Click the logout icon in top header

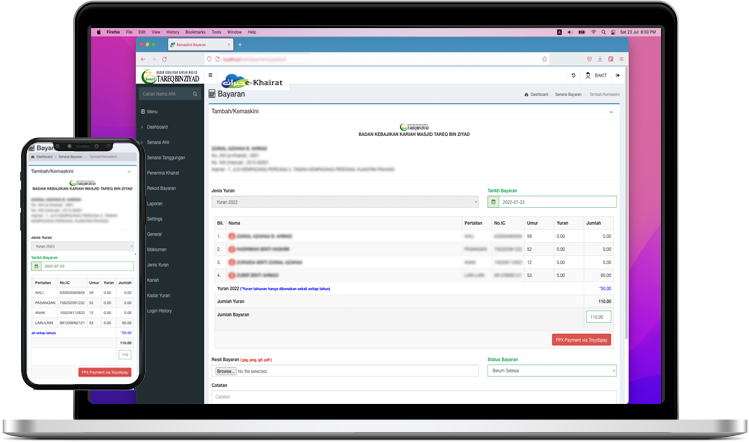(x=618, y=75)
